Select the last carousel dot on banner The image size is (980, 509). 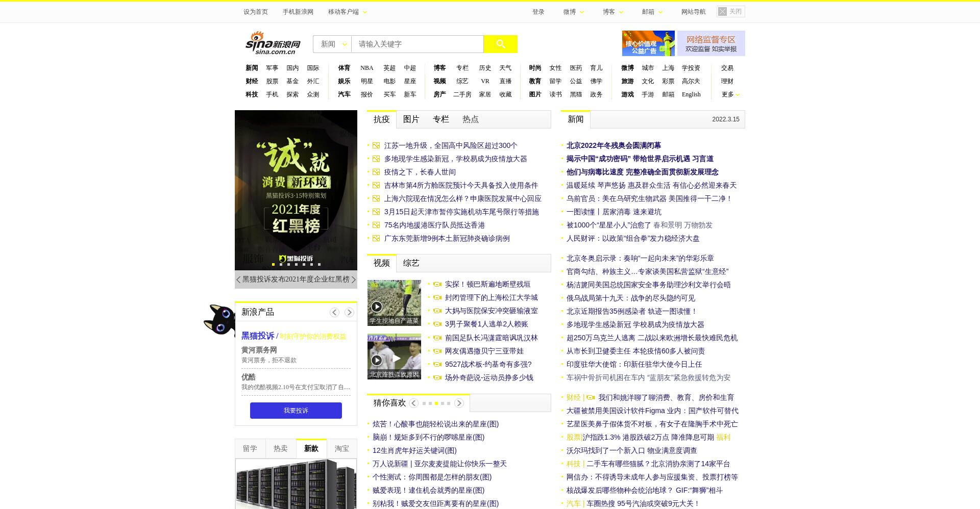tap(319, 264)
